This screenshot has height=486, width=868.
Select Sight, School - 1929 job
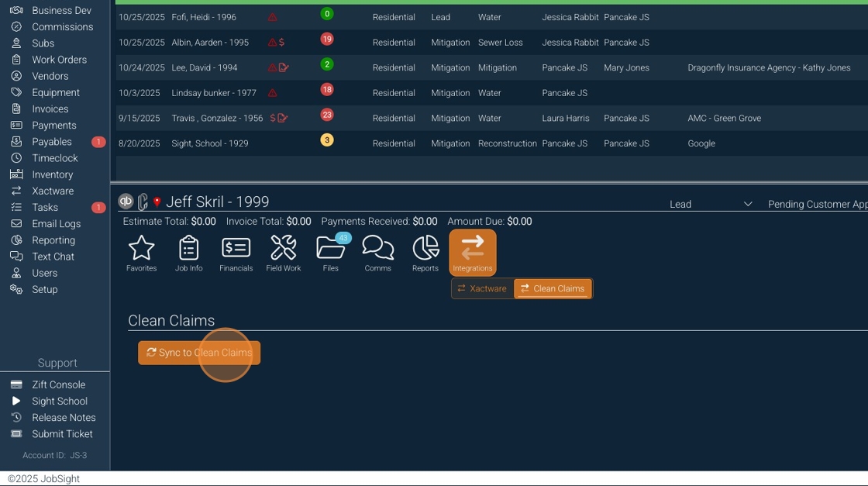pos(491,143)
